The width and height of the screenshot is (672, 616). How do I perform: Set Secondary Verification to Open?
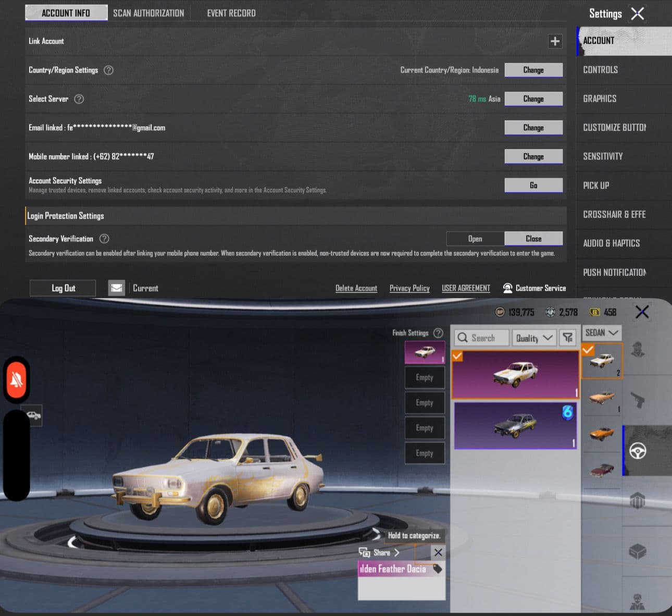[475, 239]
